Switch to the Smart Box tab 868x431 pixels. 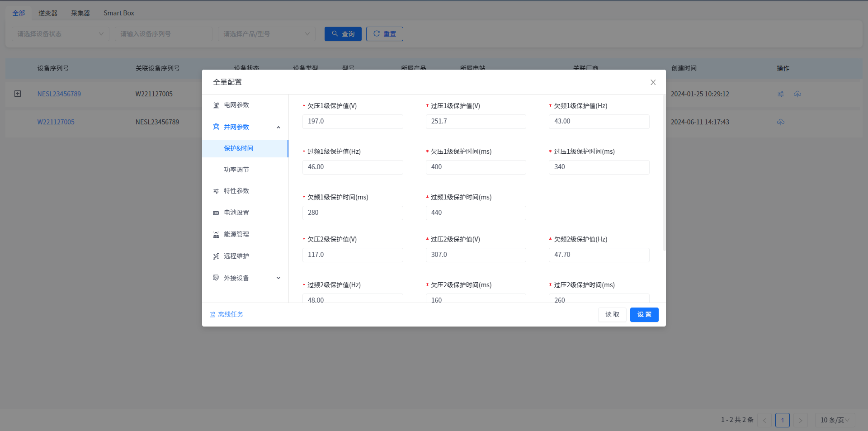(x=118, y=13)
